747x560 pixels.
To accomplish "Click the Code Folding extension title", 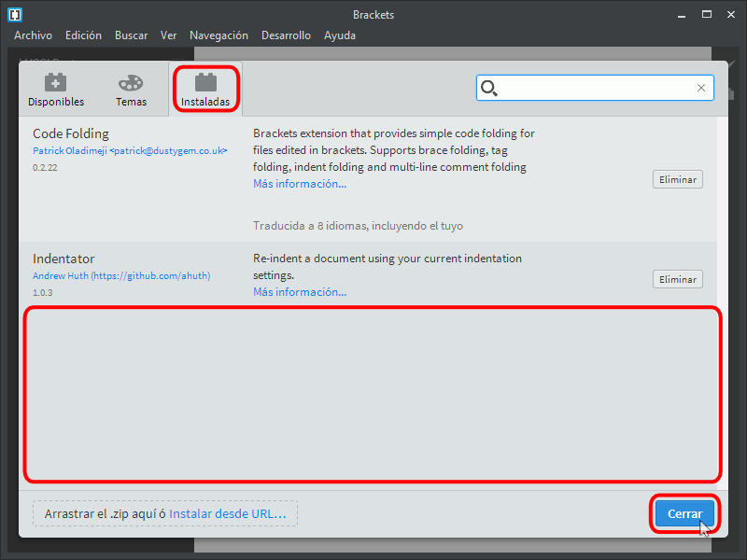I will tap(71, 133).
